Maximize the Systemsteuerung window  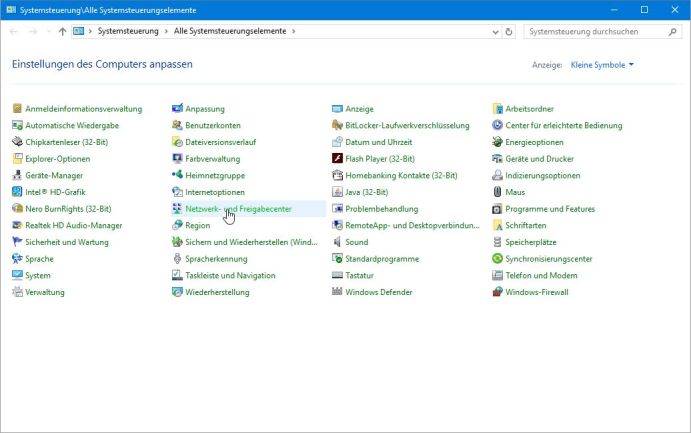pyautogui.click(x=644, y=10)
